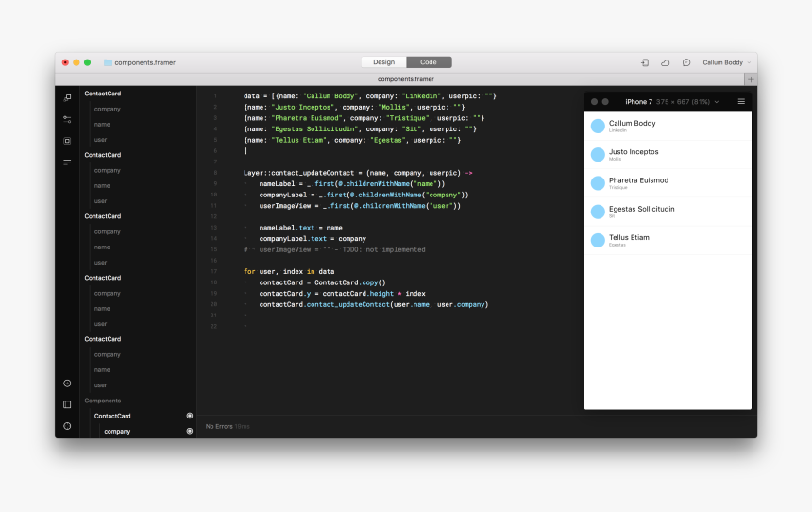812x512 pixels.
Task: Click the cloud upload icon
Action: point(666,62)
